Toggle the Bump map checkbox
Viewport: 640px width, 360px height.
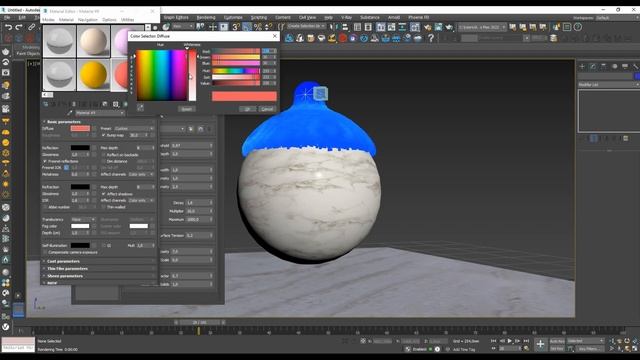coord(104,135)
